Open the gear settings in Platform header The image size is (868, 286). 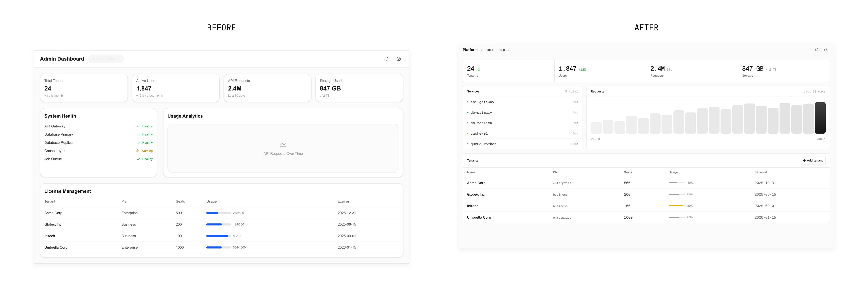826,50
